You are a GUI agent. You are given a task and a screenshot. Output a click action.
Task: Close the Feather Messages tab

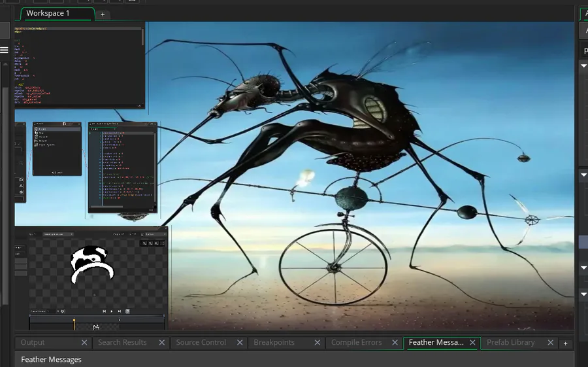[x=472, y=342]
